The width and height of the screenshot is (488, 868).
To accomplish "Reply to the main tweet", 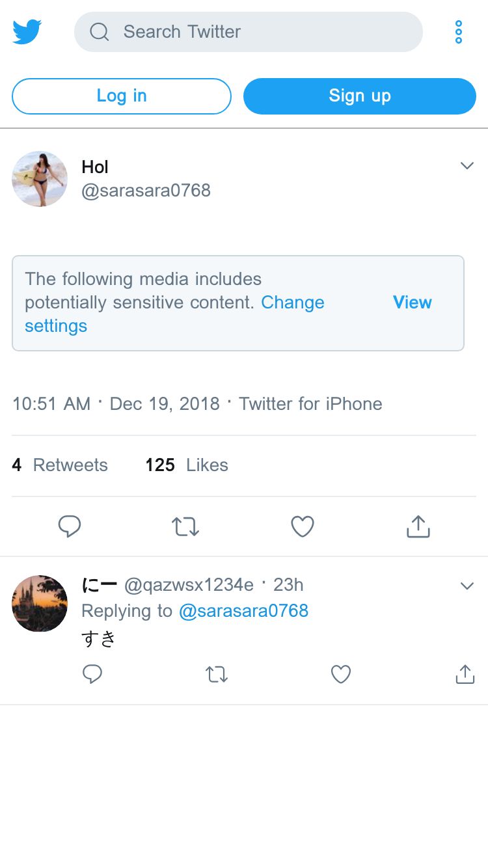I will [x=70, y=526].
